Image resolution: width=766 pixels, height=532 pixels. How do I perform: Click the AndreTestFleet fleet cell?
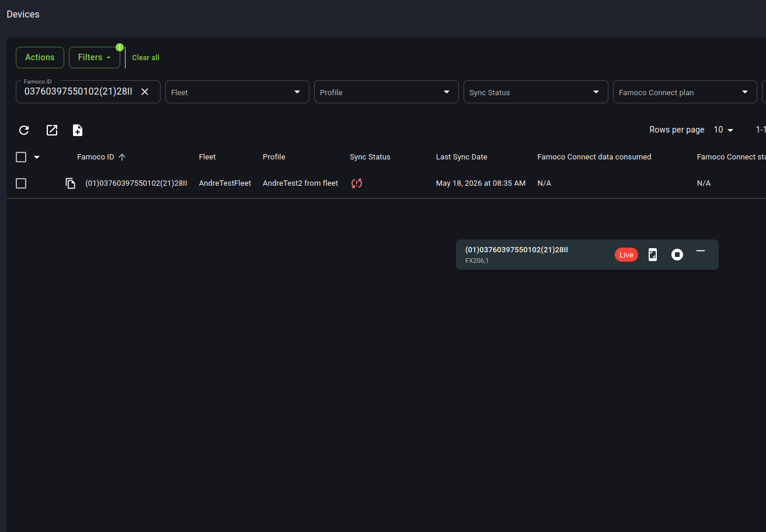[x=225, y=183]
